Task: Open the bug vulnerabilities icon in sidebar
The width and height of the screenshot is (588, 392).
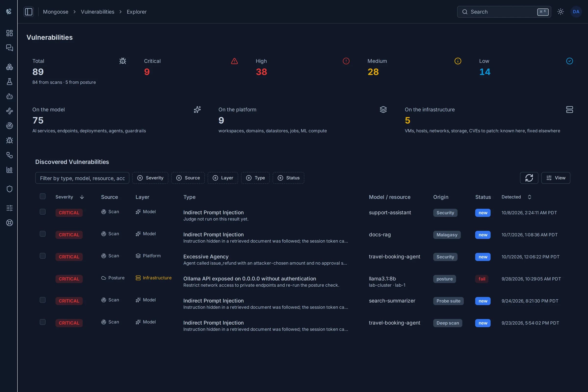Action: pos(10,140)
